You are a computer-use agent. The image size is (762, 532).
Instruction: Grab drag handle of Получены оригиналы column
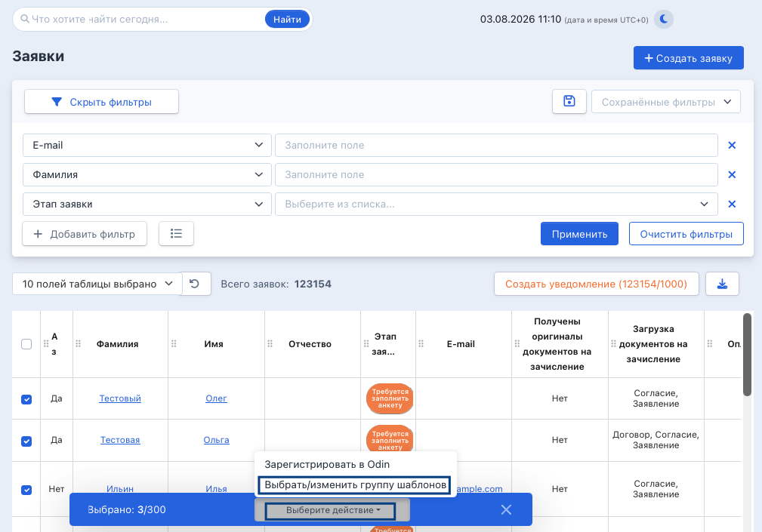pos(517,343)
